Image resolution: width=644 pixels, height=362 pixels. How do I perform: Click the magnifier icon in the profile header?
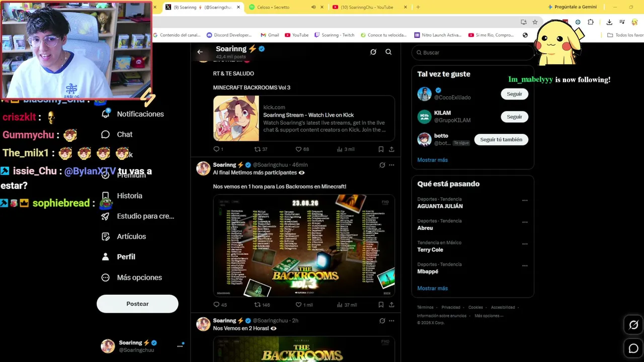click(388, 52)
